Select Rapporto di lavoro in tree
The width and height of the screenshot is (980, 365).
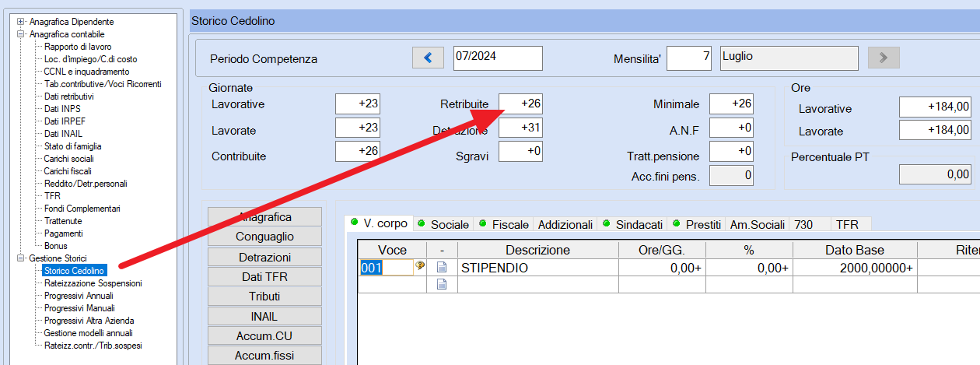[78, 47]
